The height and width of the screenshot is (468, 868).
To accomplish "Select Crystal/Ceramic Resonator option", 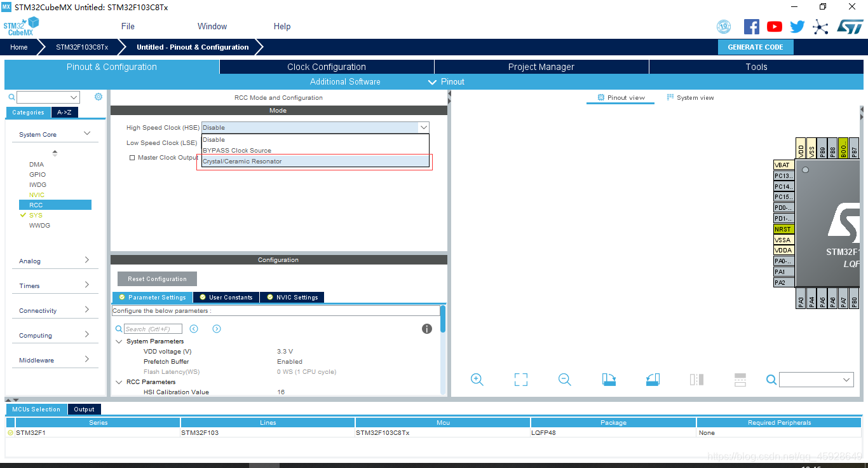I will point(315,161).
